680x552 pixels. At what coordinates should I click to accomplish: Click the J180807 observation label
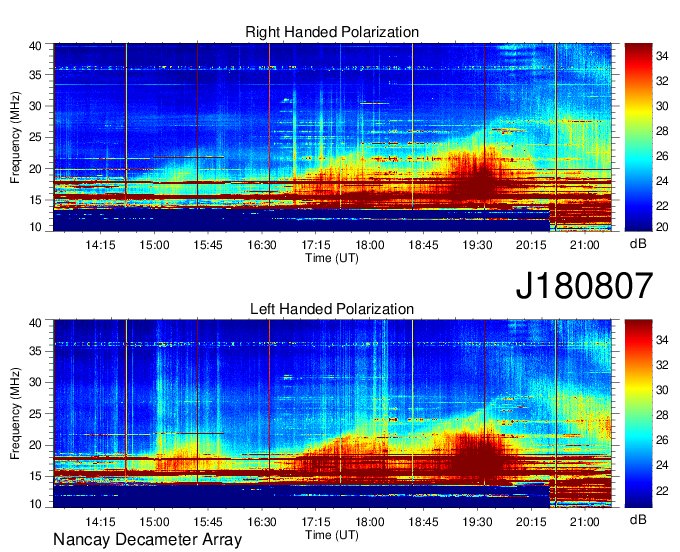pyautogui.click(x=584, y=286)
